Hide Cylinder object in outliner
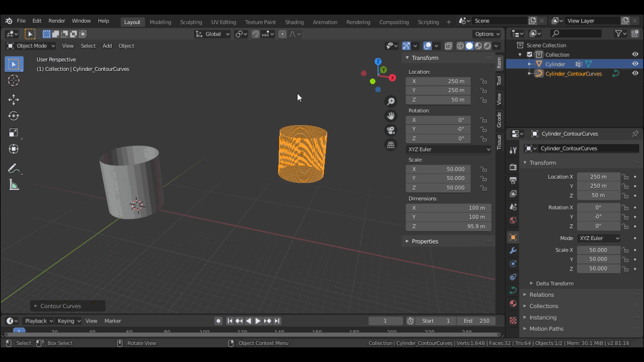Image resolution: width=644 pixels, height=362 pixels. pyautogui.click(x=635, y=64)
